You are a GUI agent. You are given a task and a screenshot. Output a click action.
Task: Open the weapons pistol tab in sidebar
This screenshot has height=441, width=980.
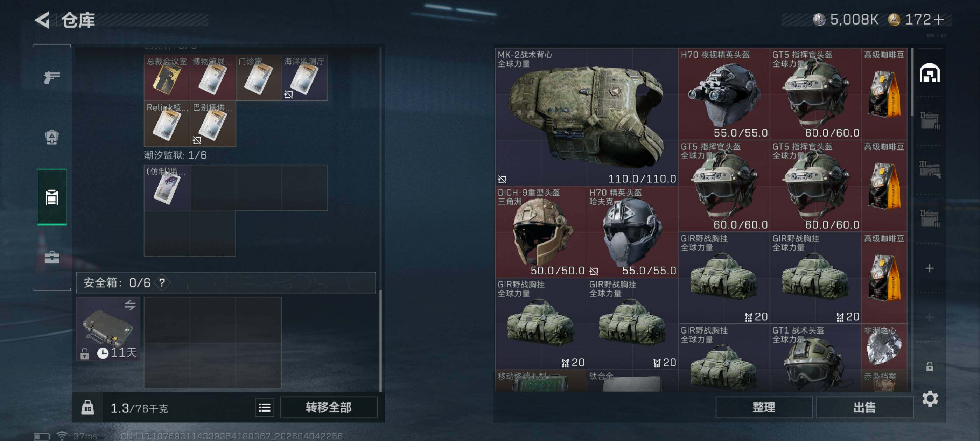(52, 77)
